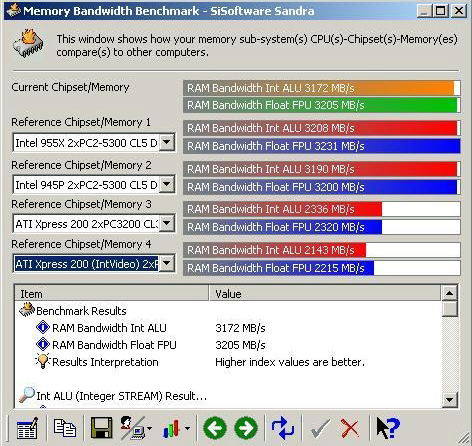Viewport: 472px width, 446px height.
Task: Select the Results Interpretation row
Action: point(228,362)
